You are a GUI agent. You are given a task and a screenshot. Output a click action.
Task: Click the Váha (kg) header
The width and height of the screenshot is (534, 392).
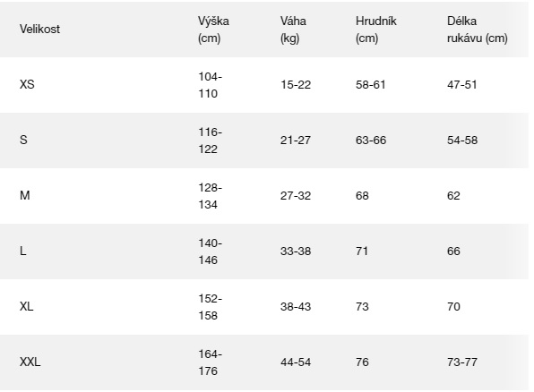pyautogui.click(x=293, y=30)
